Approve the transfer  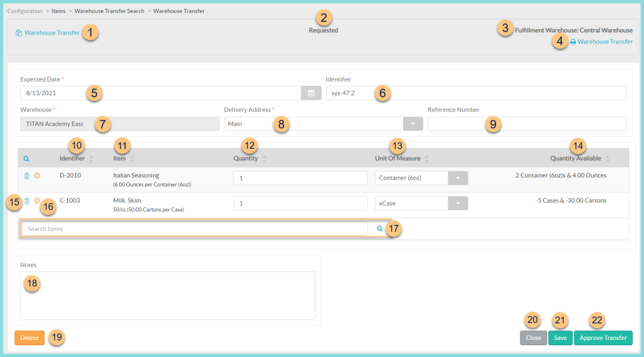click(603, 338)
